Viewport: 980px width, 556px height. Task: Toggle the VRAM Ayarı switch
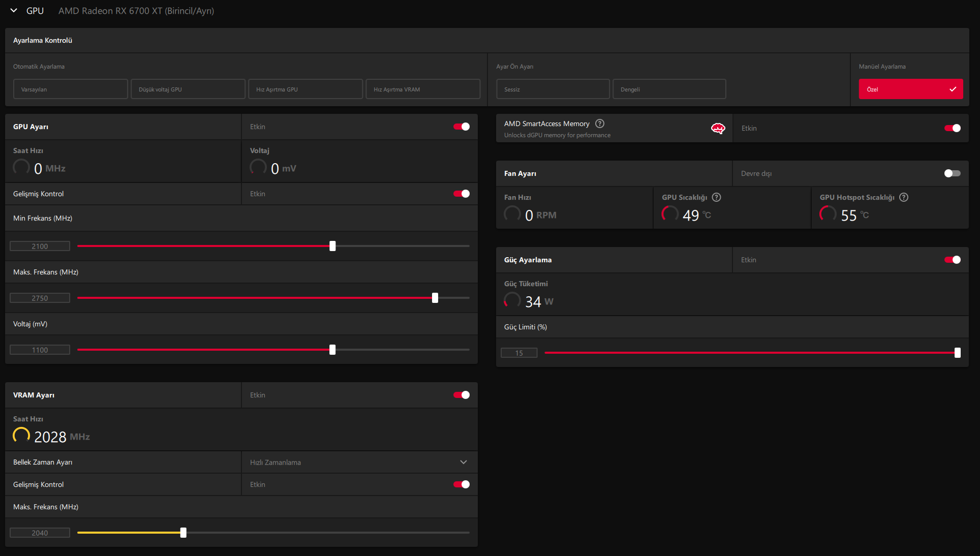462,395
